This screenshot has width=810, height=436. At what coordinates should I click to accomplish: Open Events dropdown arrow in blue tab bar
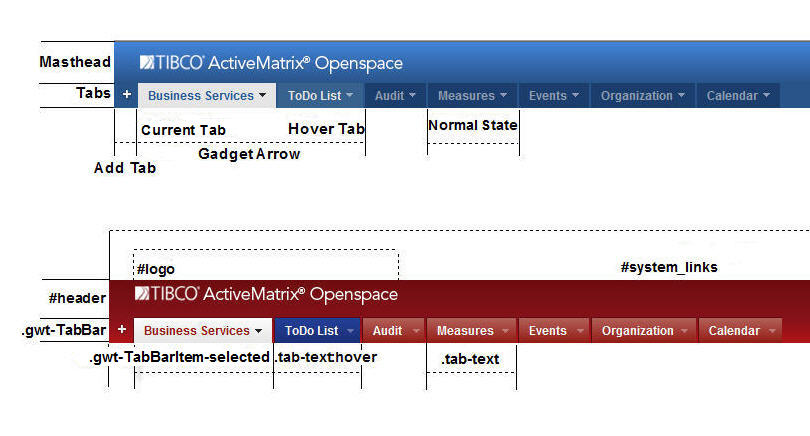575,95
